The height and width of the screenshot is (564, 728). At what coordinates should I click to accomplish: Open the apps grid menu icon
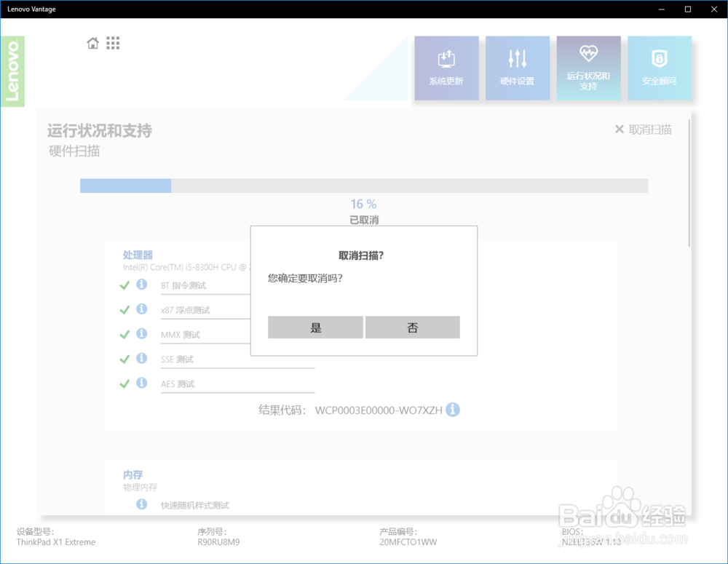[x=113, y=43]
